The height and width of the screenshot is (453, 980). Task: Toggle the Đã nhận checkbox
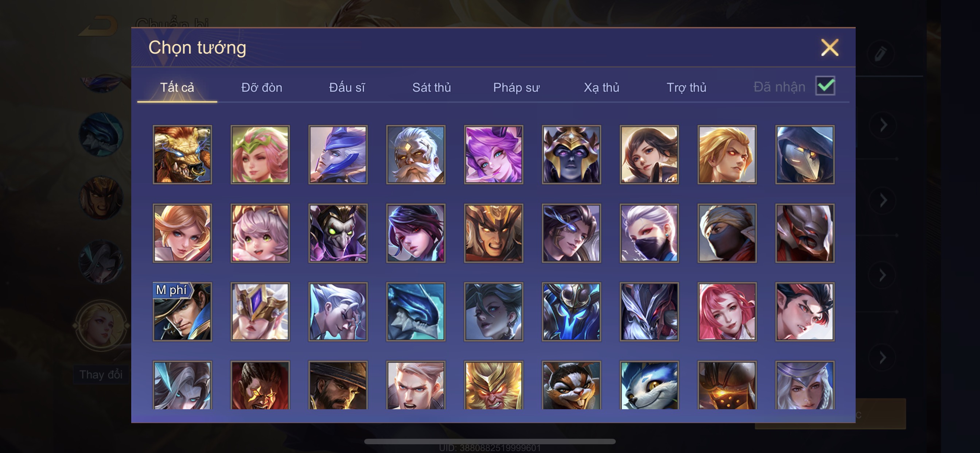click(x=825, y=86)
